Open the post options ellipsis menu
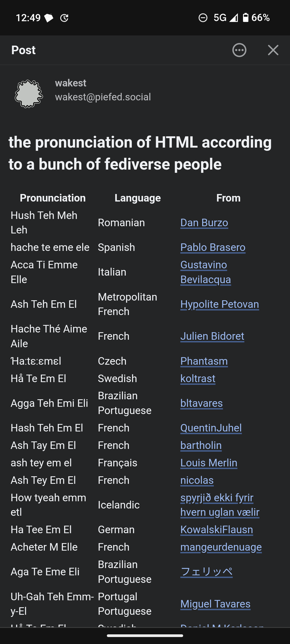The width and height of the screenshot is (290, 644). pos(239,50)
